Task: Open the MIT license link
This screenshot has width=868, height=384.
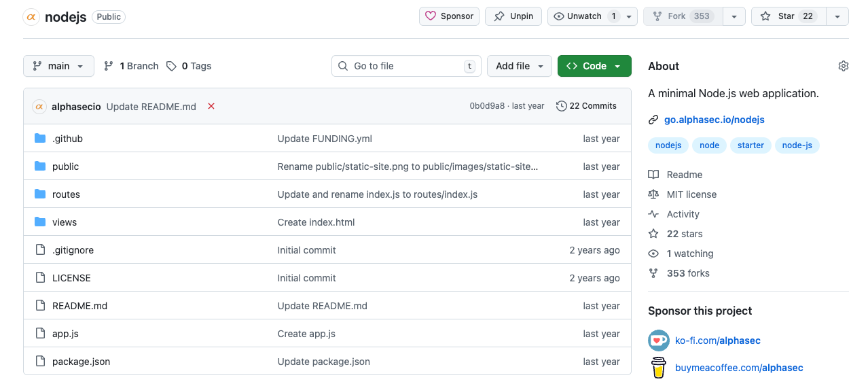Action: coord(682,194)
